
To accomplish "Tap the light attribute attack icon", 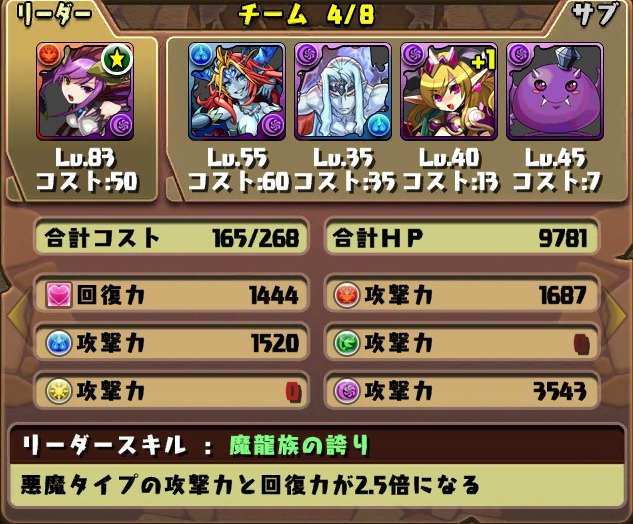I will coord(59,391).
